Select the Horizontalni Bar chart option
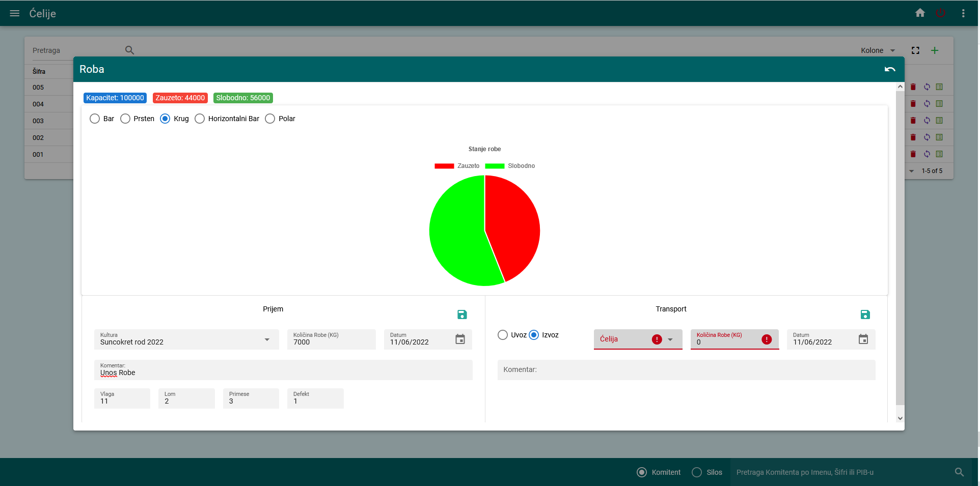This screenshot has height=486, width=980. coord(200,119)
